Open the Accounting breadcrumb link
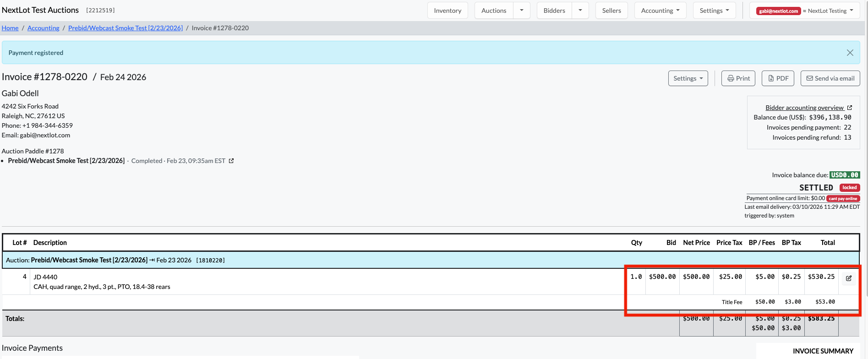The width and height of the screenshot is (868, 359). 44,28
